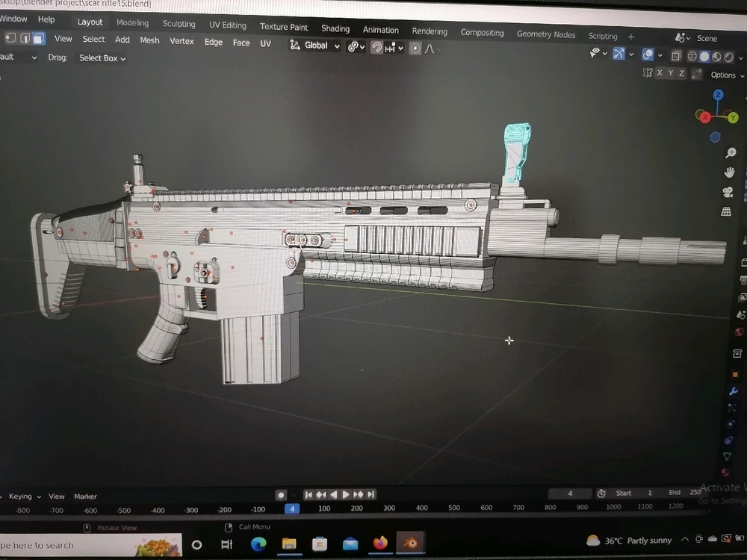Click the play animation button
The height and width of the screenshot is (560, 747).
345,494
